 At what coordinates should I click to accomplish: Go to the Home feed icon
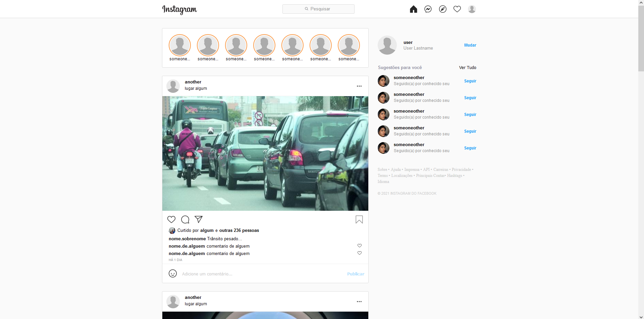(414, 9)
